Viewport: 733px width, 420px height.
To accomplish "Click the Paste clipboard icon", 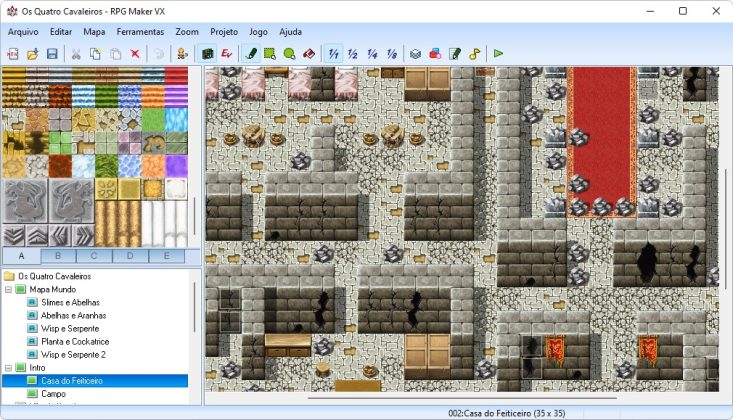I will click(x=115, y=54).
